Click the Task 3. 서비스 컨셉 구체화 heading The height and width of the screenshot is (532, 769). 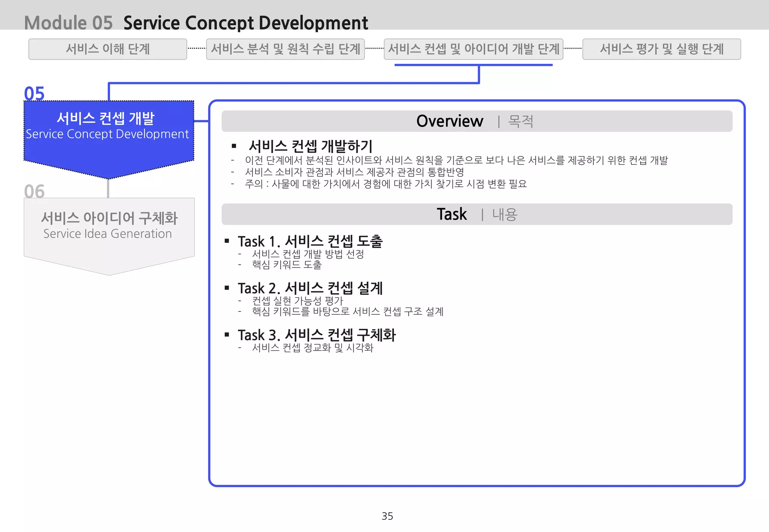click(317, 335)
